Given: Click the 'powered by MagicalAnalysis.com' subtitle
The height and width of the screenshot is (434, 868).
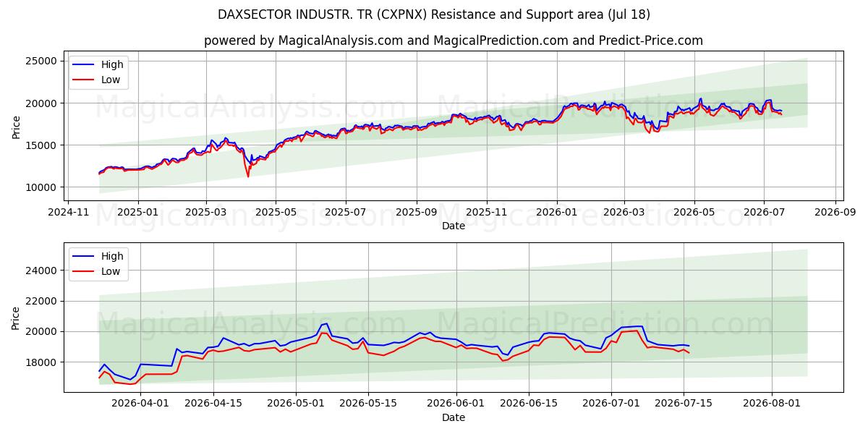Looking at the screenshot, I should click(x=453, y=41).
